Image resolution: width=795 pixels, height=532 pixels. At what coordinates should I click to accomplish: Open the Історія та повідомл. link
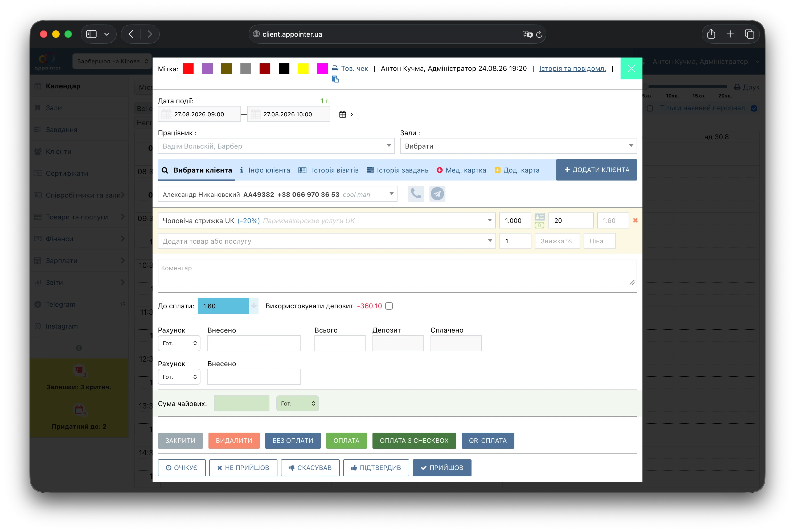coord(572,68)
